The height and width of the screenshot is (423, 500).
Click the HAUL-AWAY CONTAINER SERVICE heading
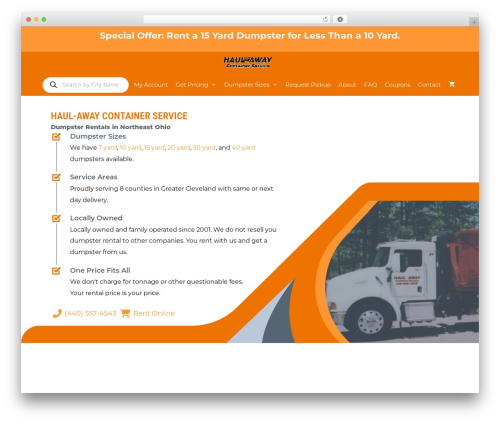pyautogui.click(x=119, y=116)
